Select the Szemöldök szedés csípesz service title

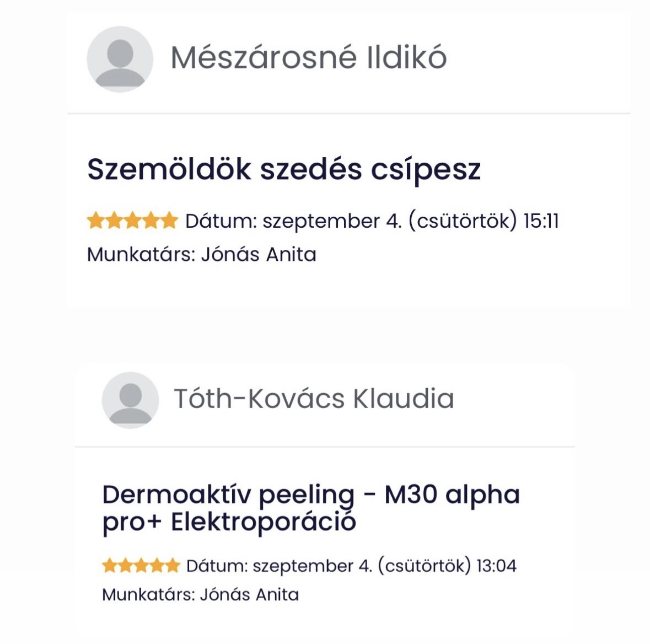(284, 169)
